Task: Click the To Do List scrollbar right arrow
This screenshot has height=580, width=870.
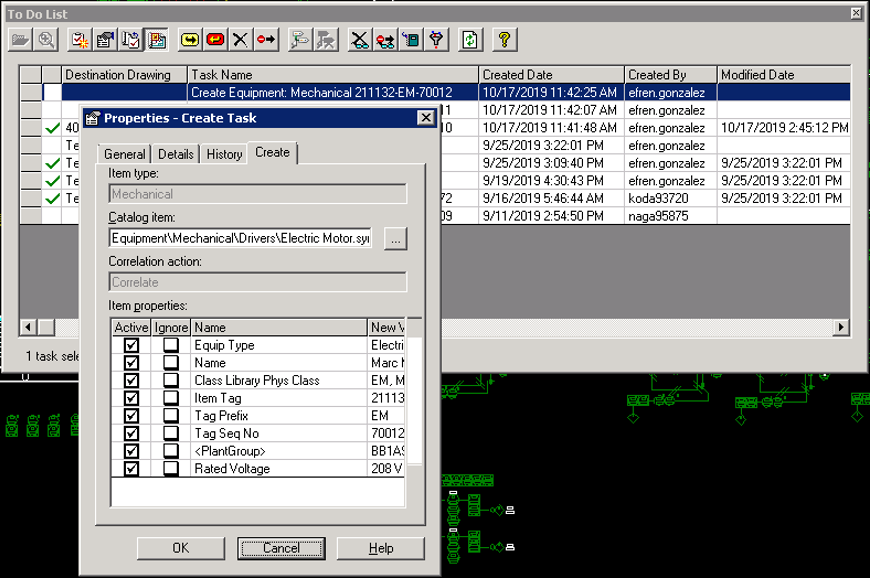Action: [842, 327]
